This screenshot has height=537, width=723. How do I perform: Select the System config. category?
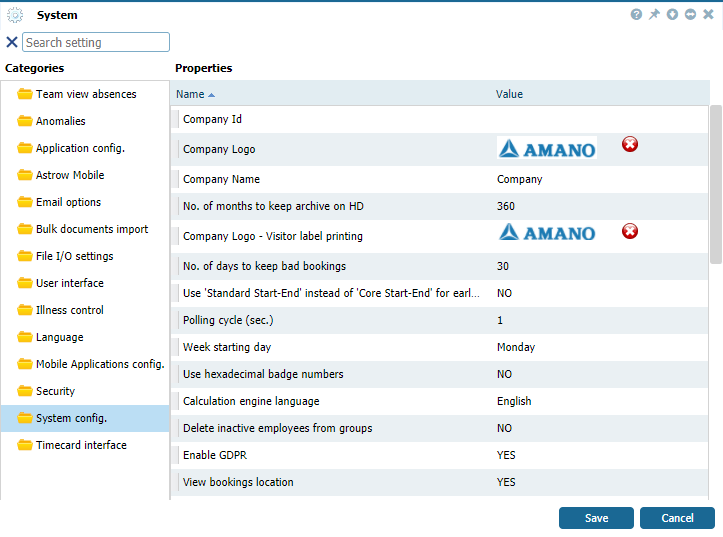click(x=85, y=418)
